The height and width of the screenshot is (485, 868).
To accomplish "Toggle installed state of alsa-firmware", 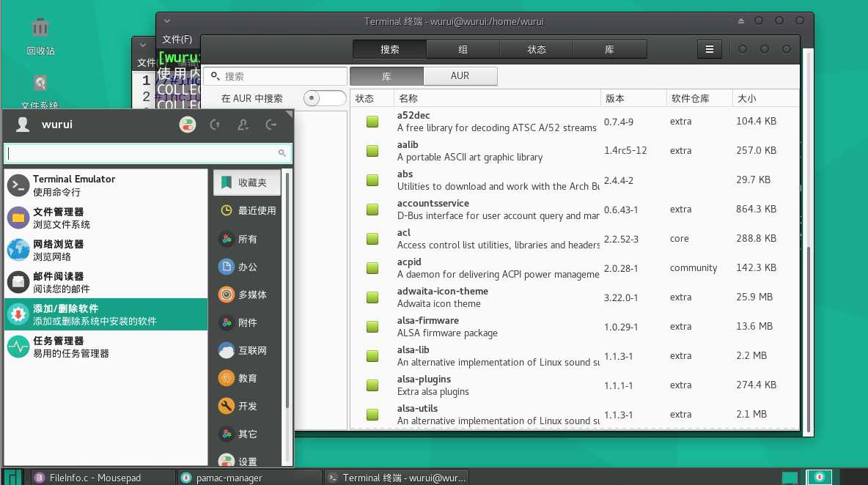I will pos(372,327).
